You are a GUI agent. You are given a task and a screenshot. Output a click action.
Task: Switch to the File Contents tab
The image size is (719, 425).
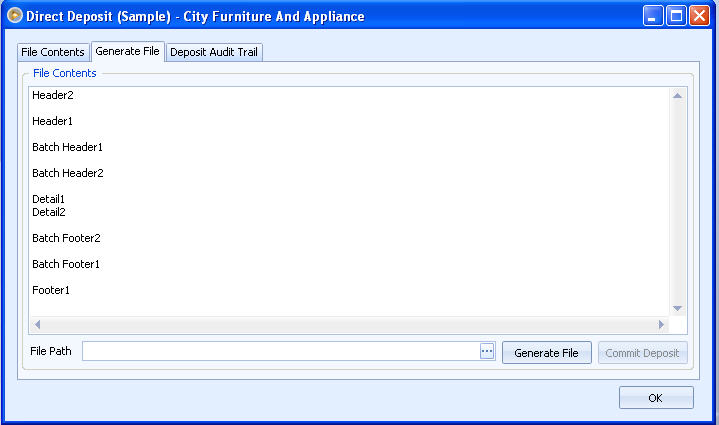pyautogui.click(x=53, y=52)
